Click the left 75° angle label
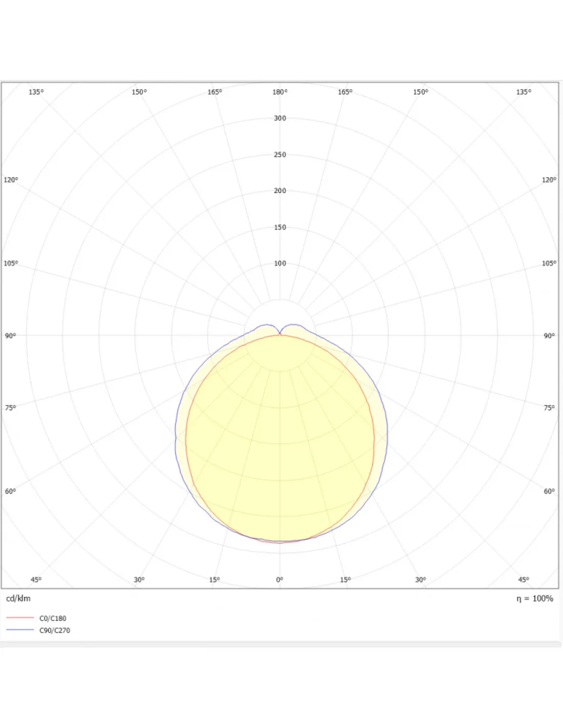The image size is (563, 728). point(11,408)
